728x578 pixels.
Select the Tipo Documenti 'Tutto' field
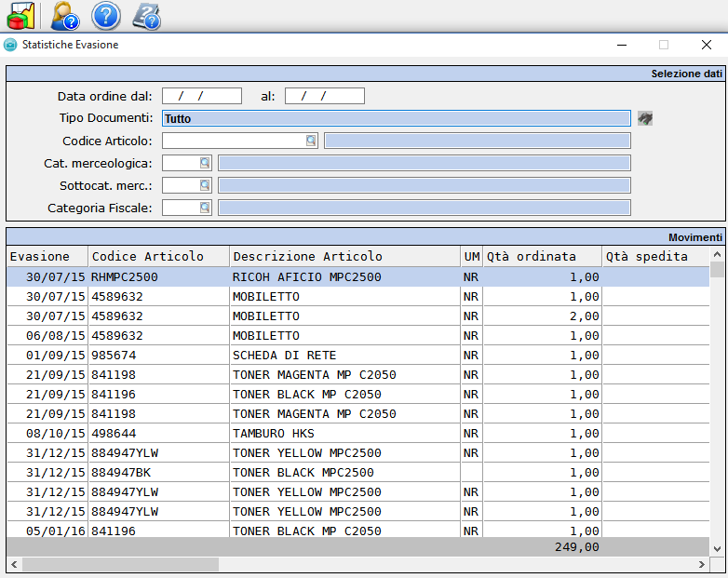coord(396,118)
